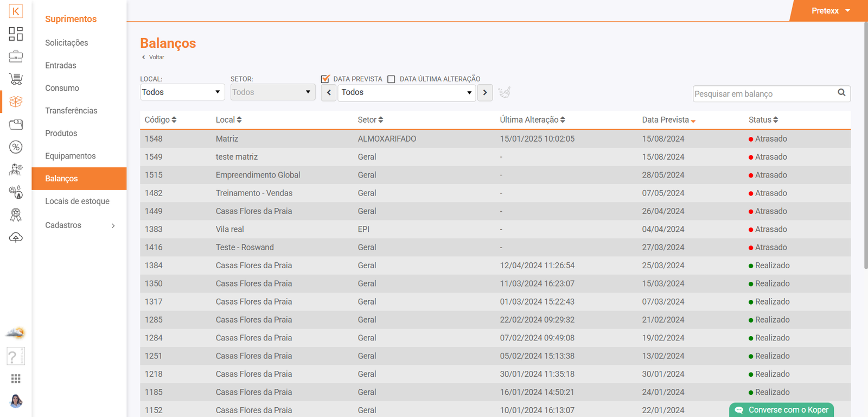The width and height of the screenshot is (868, 417).
Task: Open the Pretexx account dropdown
Action: pyautogui.click(x=830, y=11)
